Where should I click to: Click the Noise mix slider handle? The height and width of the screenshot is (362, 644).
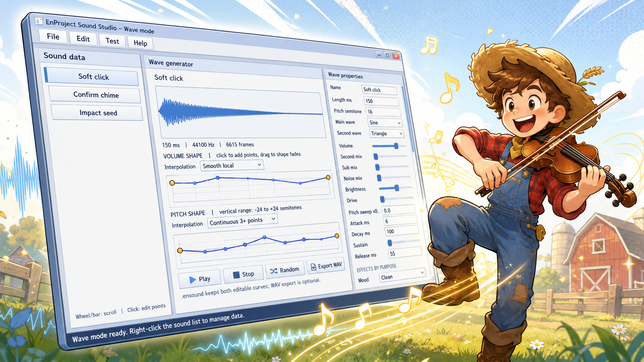(x=379, y=178)
